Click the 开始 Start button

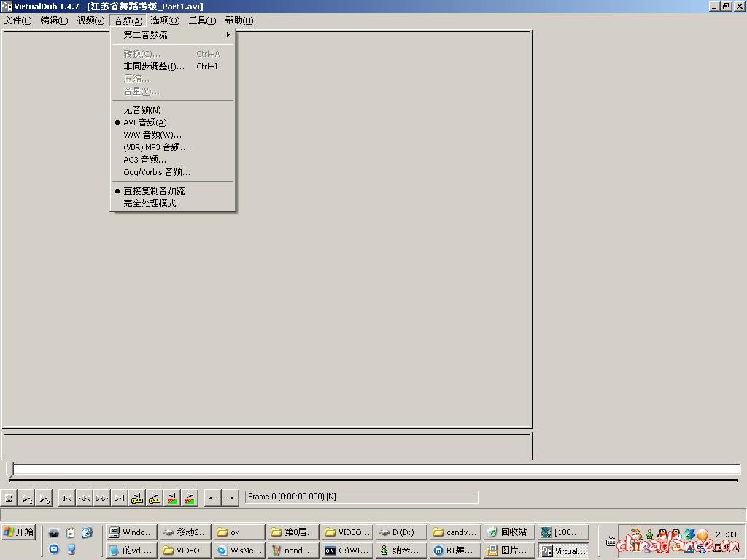[19, 532]
